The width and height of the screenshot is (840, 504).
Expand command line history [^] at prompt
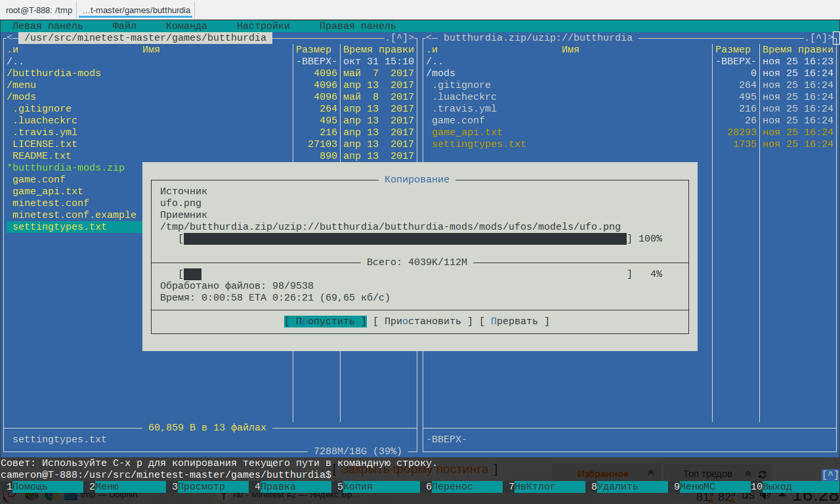point(829,474)
